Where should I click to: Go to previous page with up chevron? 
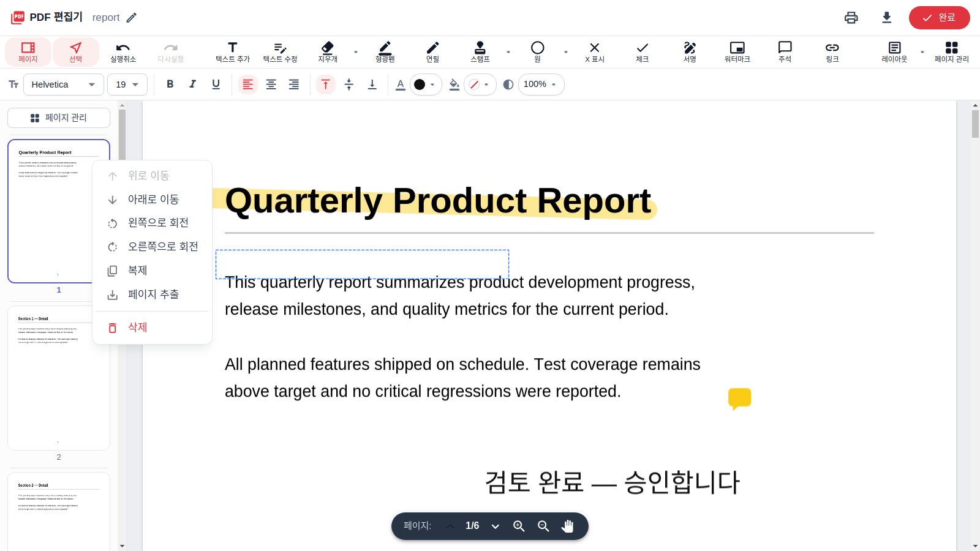450,526
